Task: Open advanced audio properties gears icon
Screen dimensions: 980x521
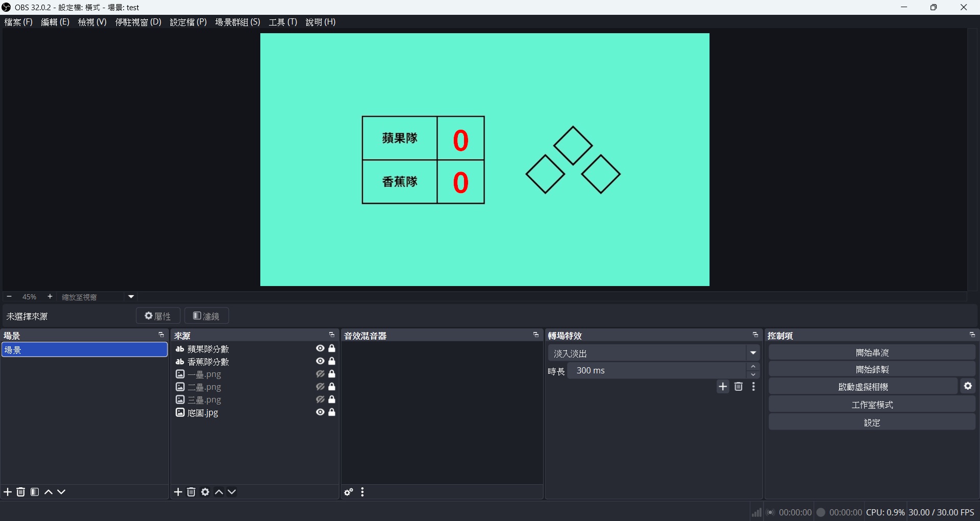Action: coord(349,492)
